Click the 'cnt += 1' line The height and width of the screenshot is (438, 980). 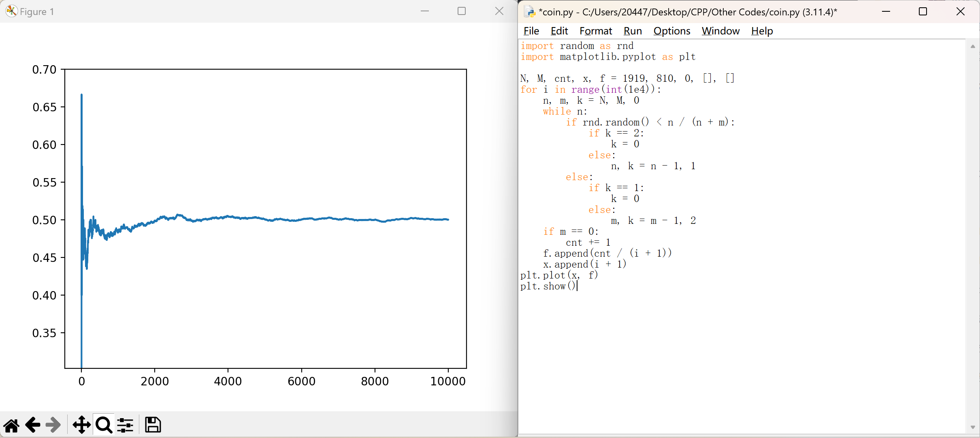588,242
